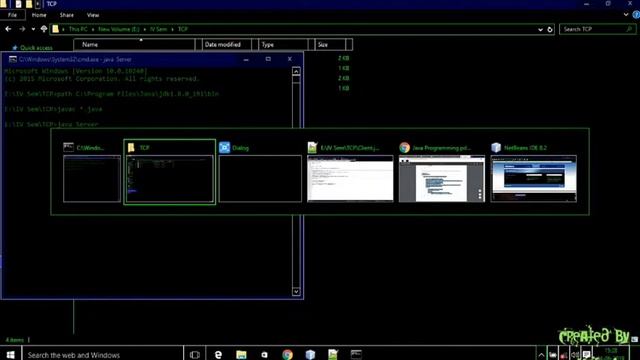This screenshot has height=360, width=640.
Task: Sort by the Date modified column header
Action: pos(227,44)
